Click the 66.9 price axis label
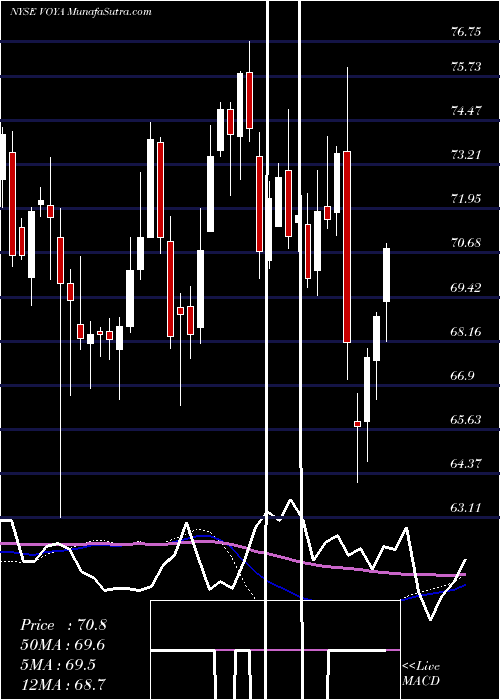This screenshot has width=500, height=700. click(x=462, y=376)
